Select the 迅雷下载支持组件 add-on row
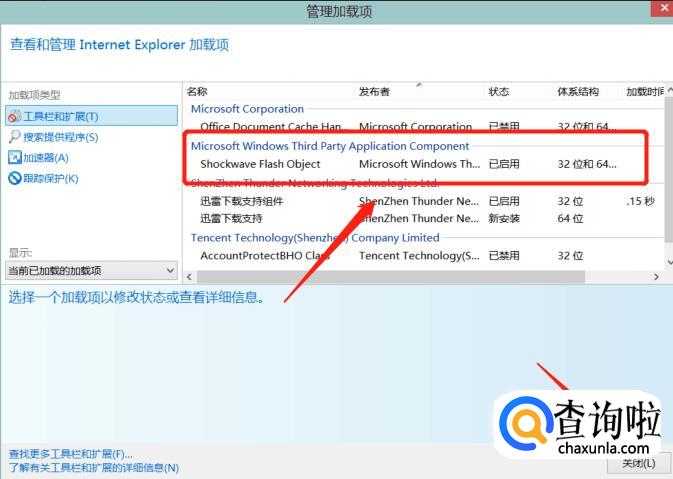This screenshot has width=673, height=479. click(x=423, y=201)
